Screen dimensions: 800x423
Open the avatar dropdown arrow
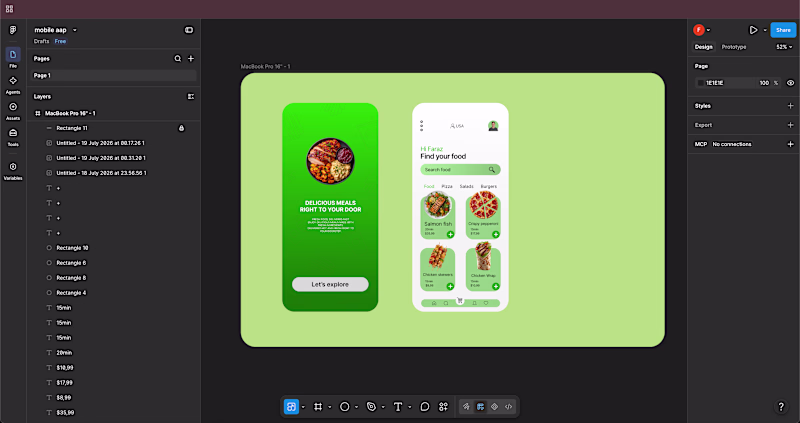coord(708,31)
